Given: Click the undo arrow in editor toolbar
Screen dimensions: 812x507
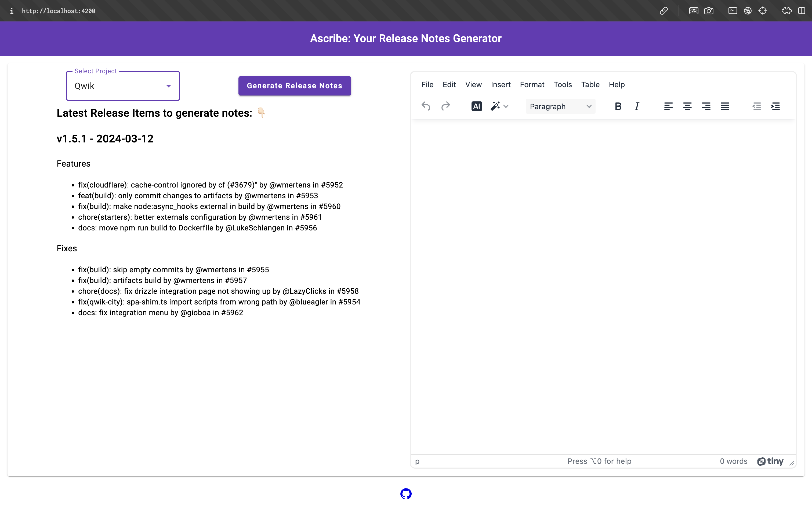Looking at the screenshot, I should pyautogui.click(x=426, y=106).
